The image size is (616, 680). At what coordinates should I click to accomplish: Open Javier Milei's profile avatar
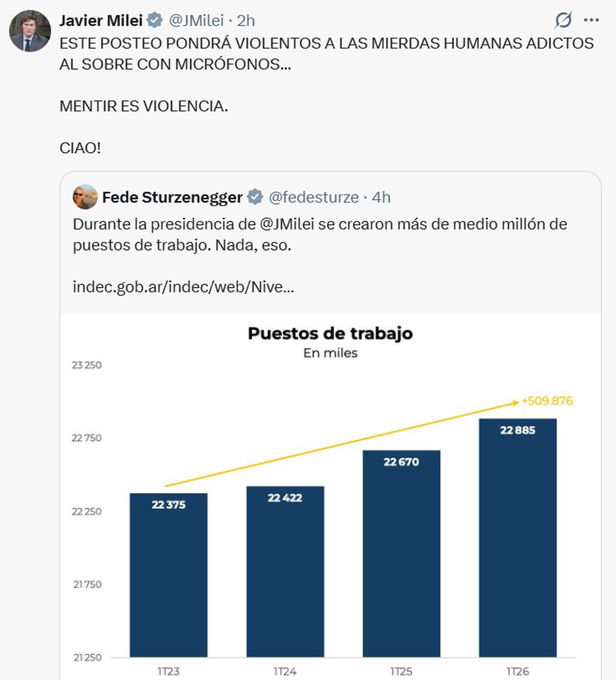pos(30,31)
